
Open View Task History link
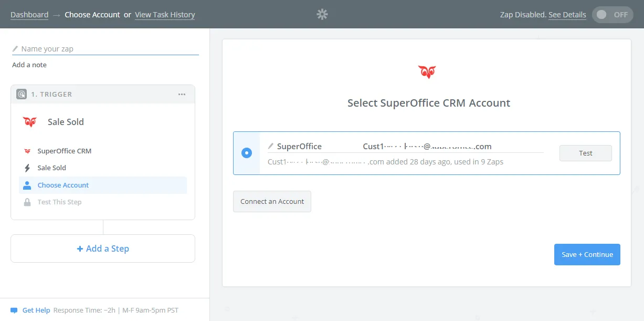(x=165, y=15)
